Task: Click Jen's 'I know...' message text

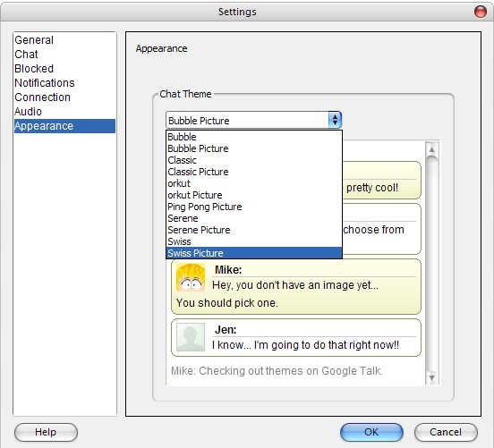Action: pos(305,345)
